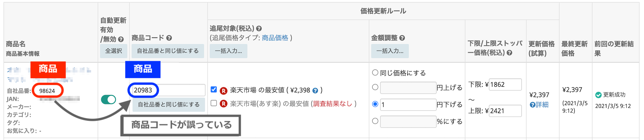Click help icon next to 自動更新有効/無効
644x140 pixels.
tap(121, 39)
